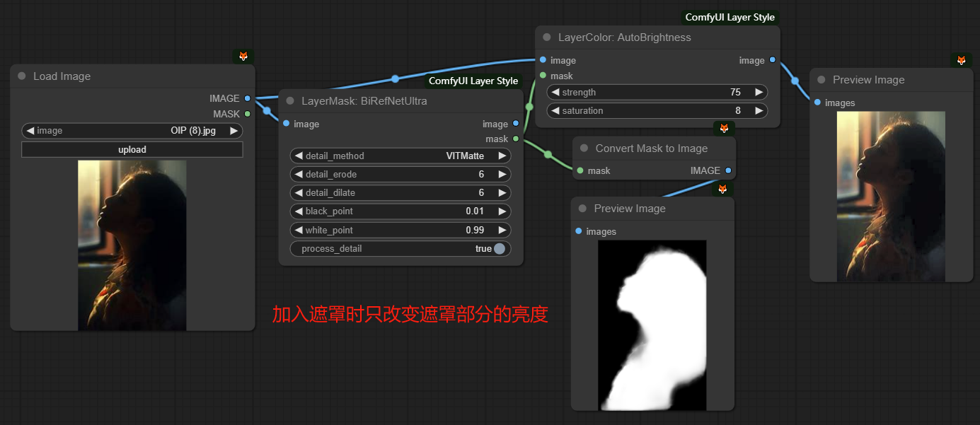Viewport: 980px width, 425px height.
Task: Collapse the Load Image node via its dot
Action: click(x=21, y=76)
